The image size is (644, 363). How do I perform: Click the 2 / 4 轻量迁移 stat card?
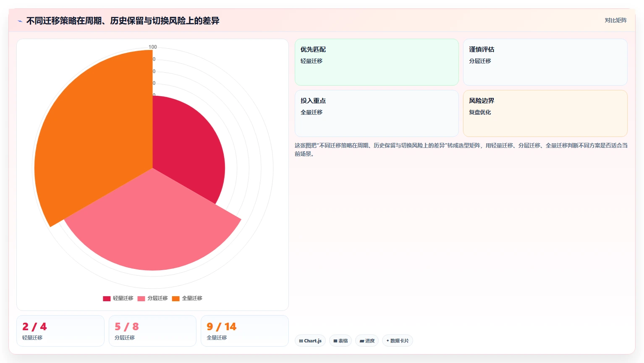click(60, 331)
